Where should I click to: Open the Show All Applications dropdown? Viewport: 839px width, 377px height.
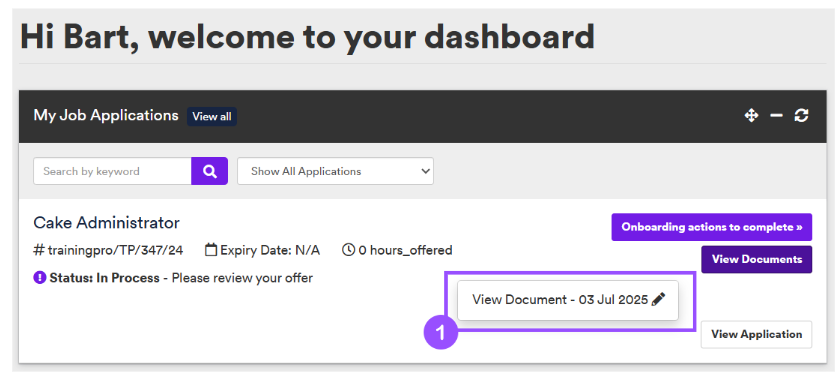click(x=335, y=171)
